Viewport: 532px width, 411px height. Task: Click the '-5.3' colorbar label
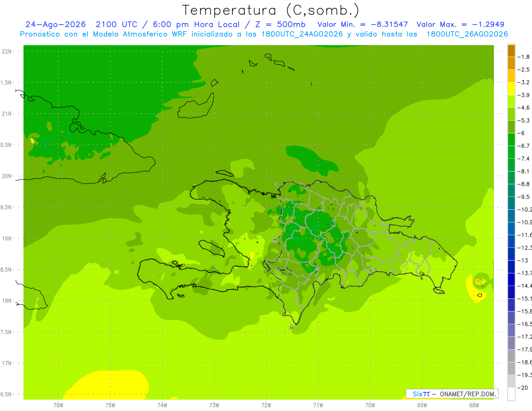(524, 120)
